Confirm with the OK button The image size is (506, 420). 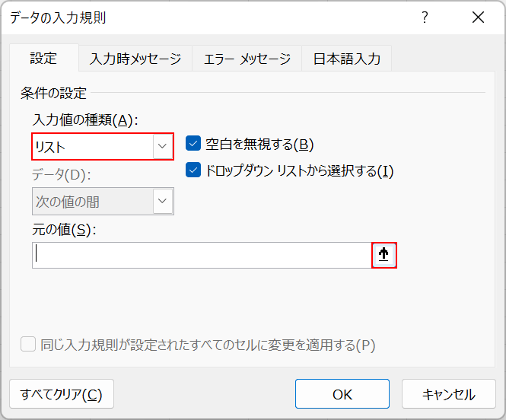[x=342, y=394]
